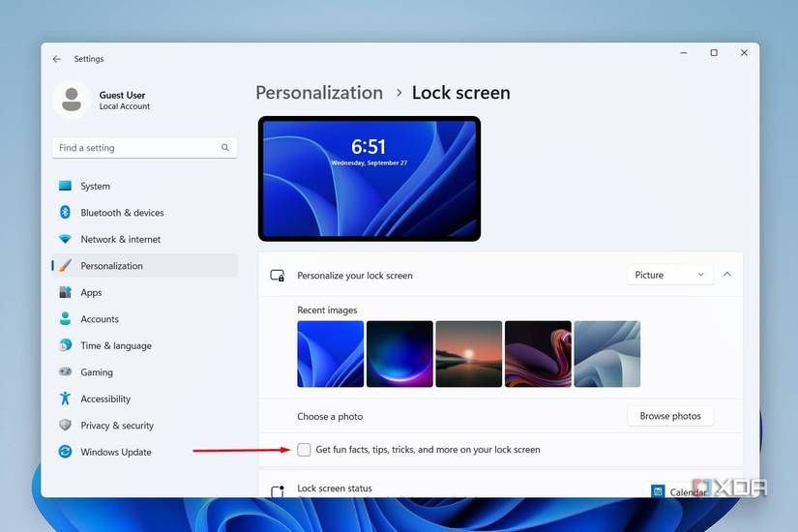Close the Settings window
The image size is (798, 532).
coord(744,53)
